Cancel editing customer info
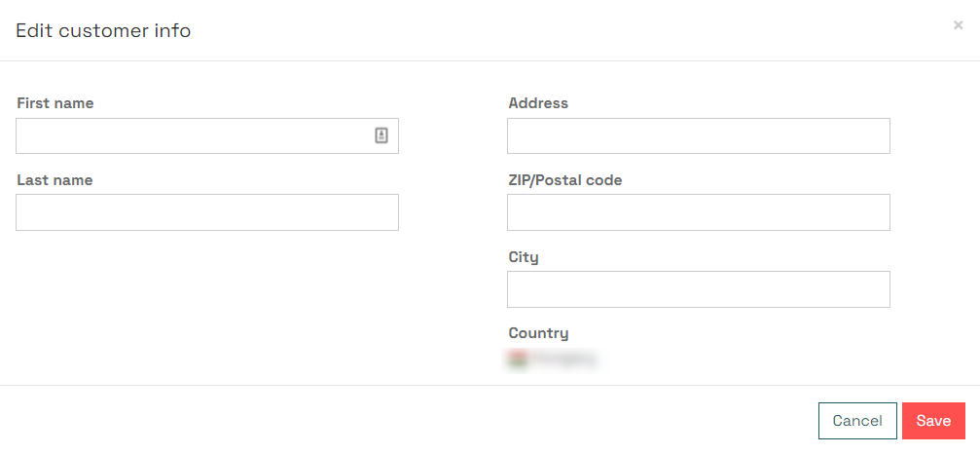 pos(857,421)
